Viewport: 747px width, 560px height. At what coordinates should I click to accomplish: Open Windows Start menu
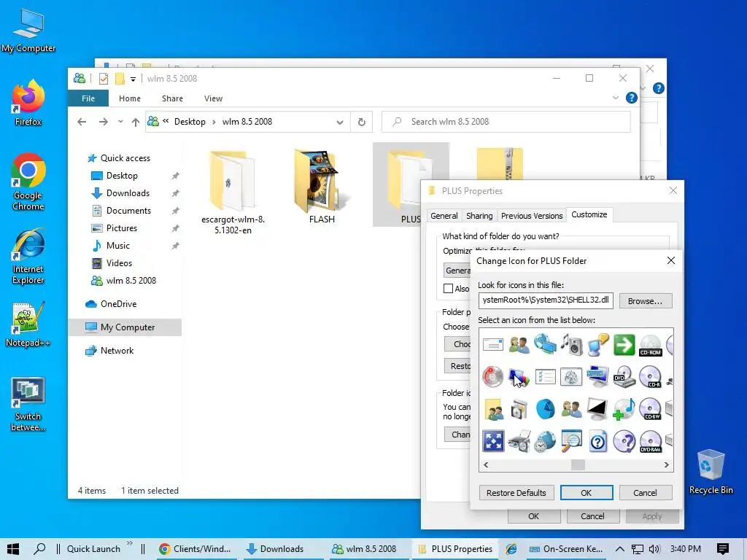pyautogui.click(x=13, y=549)
